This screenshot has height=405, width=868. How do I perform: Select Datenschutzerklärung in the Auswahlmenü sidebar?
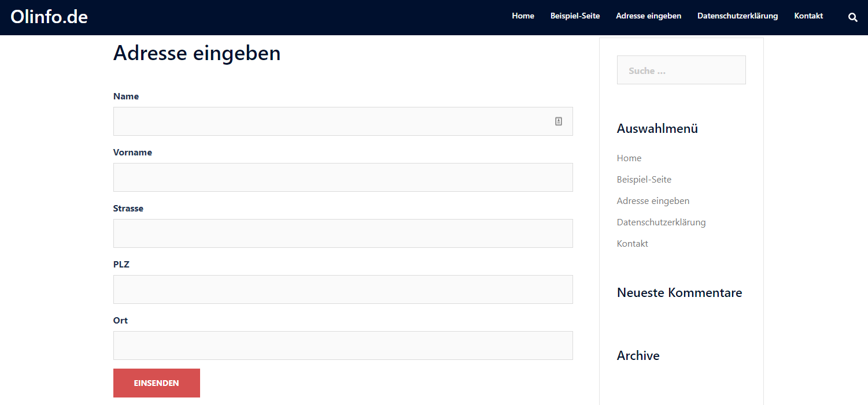(661, 222)
